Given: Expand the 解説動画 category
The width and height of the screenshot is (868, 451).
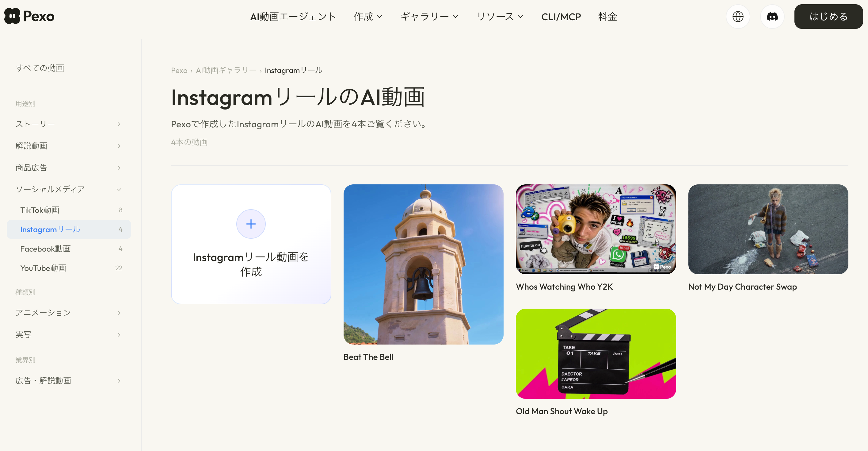Looking at the screenshot, I should 68,146.
